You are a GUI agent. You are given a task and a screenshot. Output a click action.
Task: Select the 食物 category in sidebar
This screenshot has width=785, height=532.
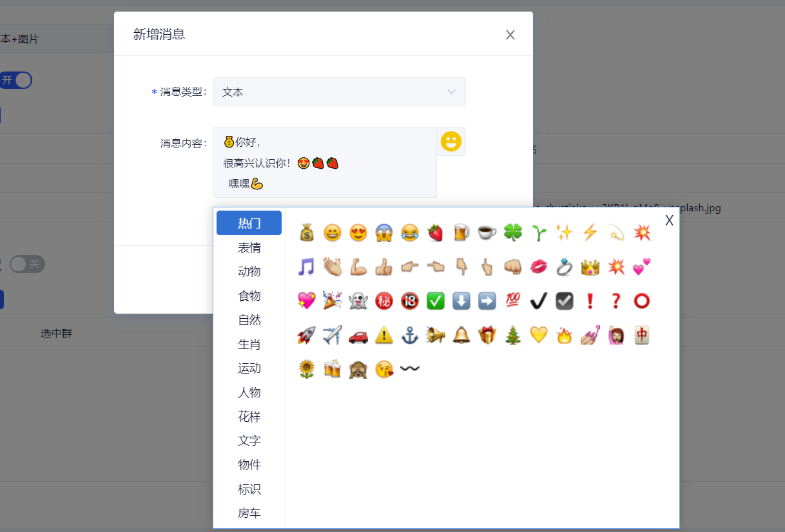[249, 296]
